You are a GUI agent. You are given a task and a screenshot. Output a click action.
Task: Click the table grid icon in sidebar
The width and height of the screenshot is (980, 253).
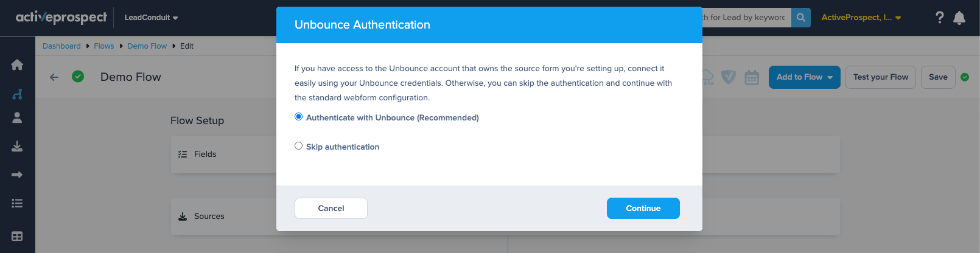17,236
